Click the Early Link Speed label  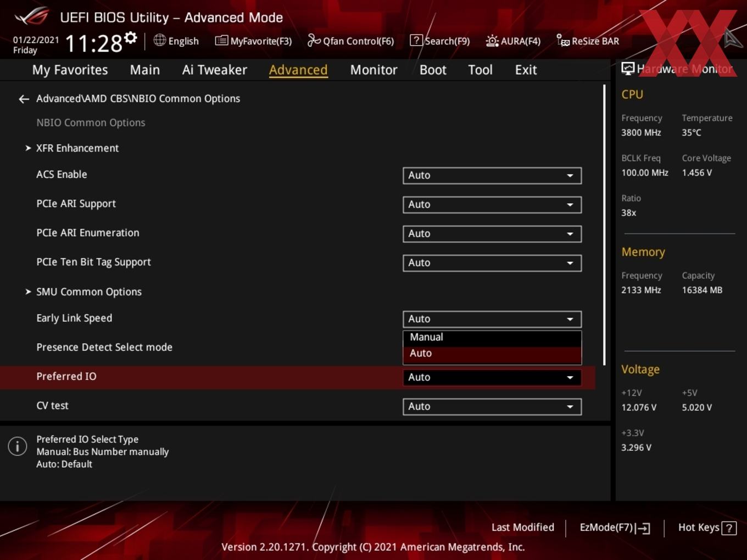point(74,318)
